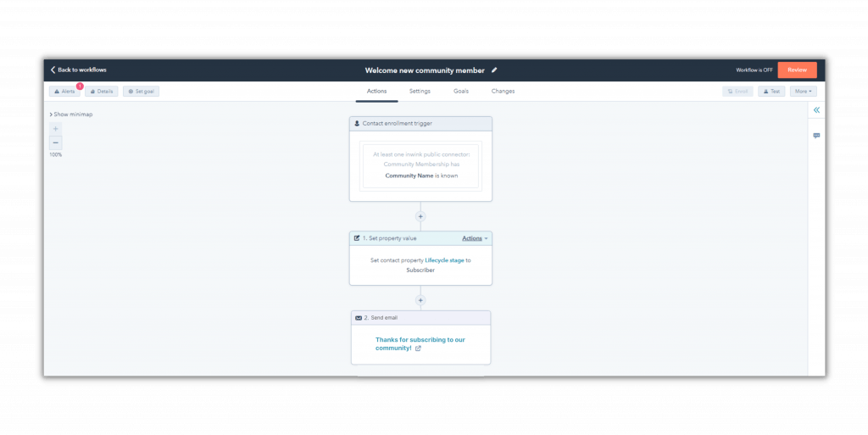
Task: Switch to the Goals tab
Action: (461, 92)
